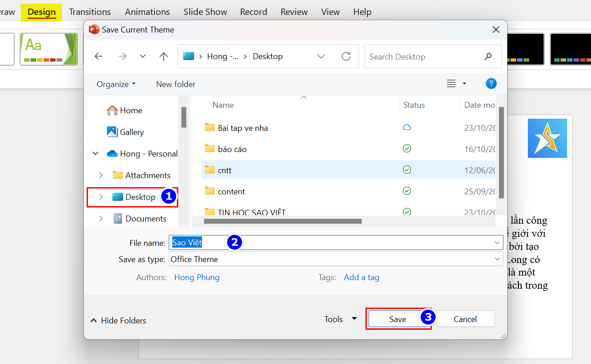Screen dimensions: 591x364
Task: Click the blue Help question mark icon
Action: pyautogui.click(x=491, y=83)
